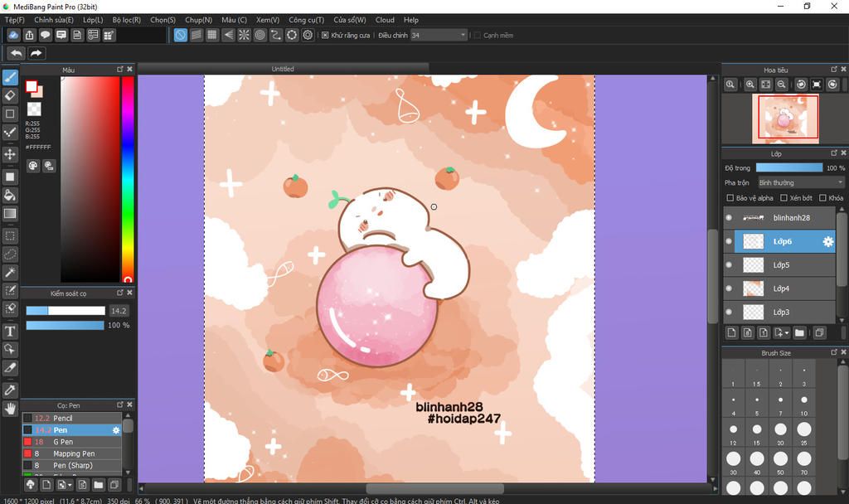The height and width of the screenshot is (504, 849).
Task: Open snap settings gear in toolbar
Action: (308, 35)
